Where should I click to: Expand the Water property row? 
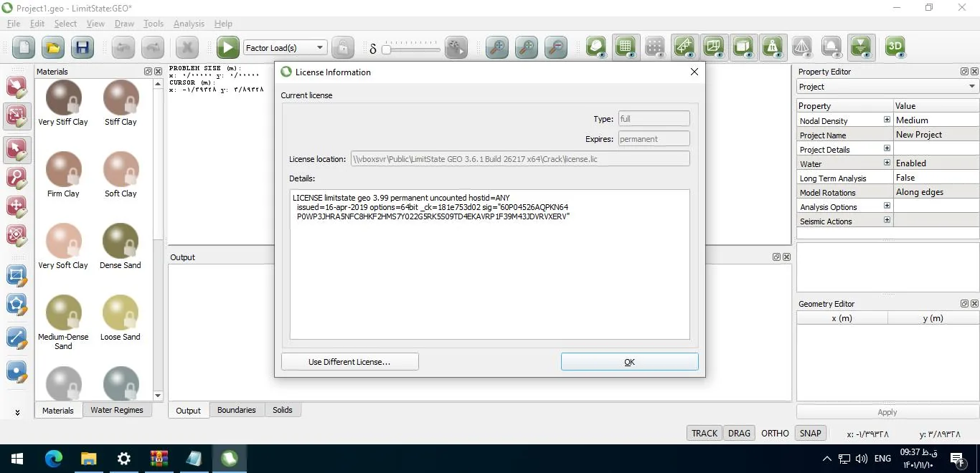887,163
